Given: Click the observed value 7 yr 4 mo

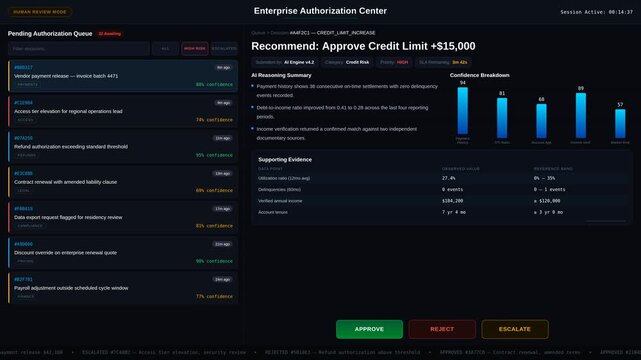Looking at the screenshot, I should pyautogui.click(x=454, y=212).
